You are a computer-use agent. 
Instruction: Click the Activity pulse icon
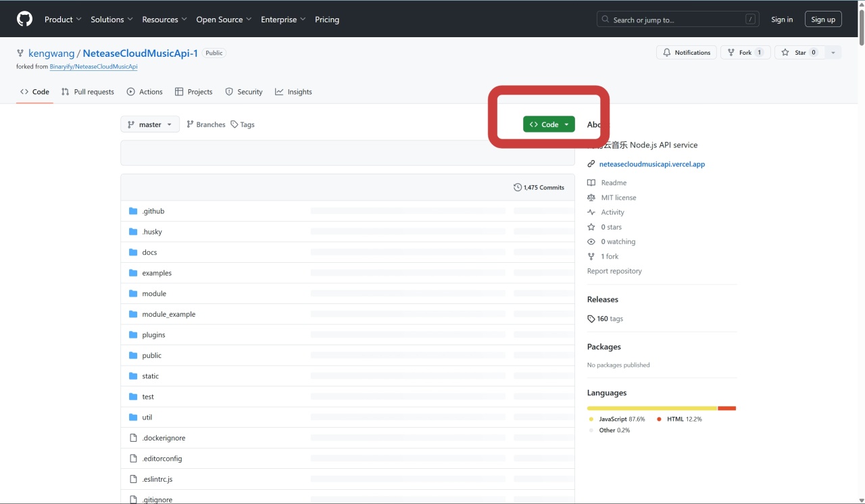[x=591, y=212]
